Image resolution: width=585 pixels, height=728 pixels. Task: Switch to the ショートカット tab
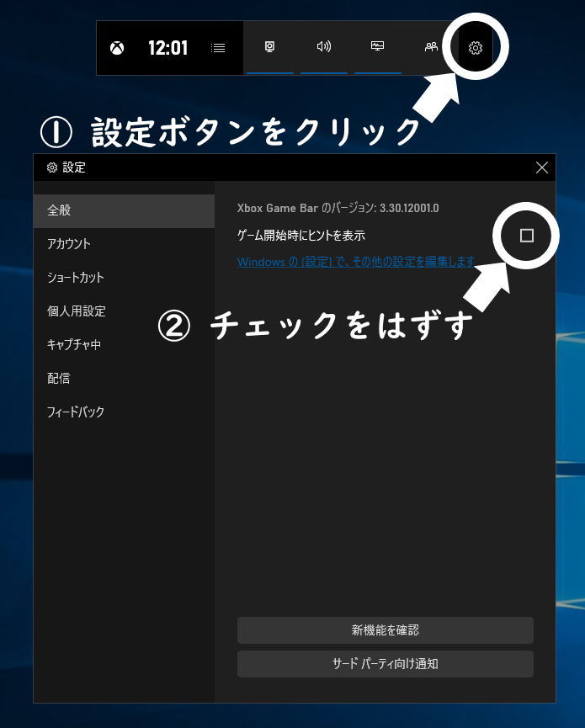(x=124, y=277)
